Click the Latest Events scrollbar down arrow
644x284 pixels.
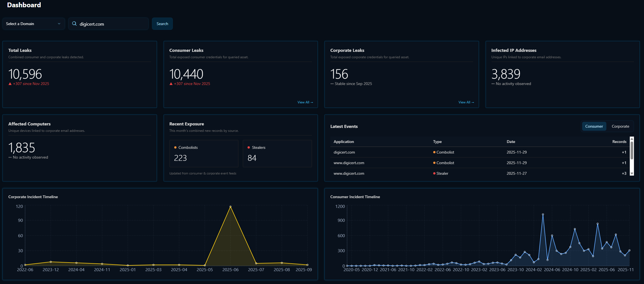(632, 173)
